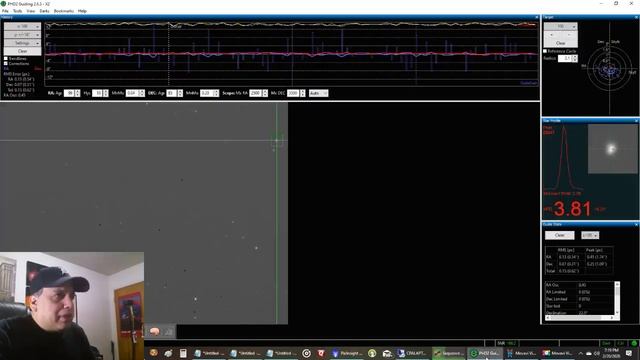Open the File menu

5,11
